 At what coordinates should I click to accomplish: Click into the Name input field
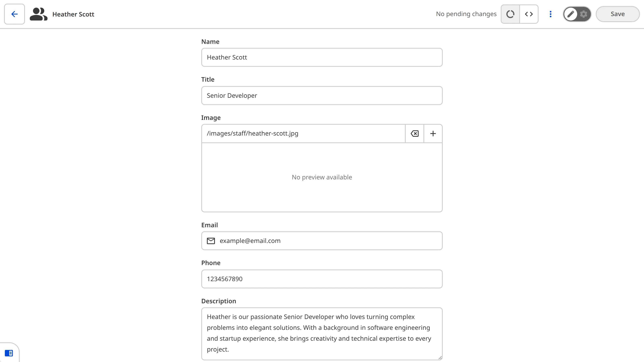(x=322, y=58)
